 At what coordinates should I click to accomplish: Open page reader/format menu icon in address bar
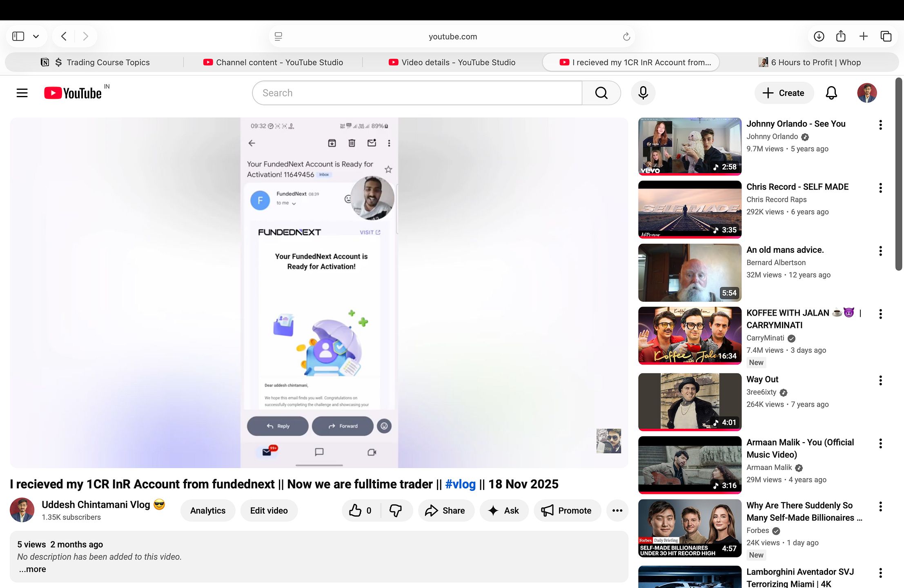[x=278, y=37]
